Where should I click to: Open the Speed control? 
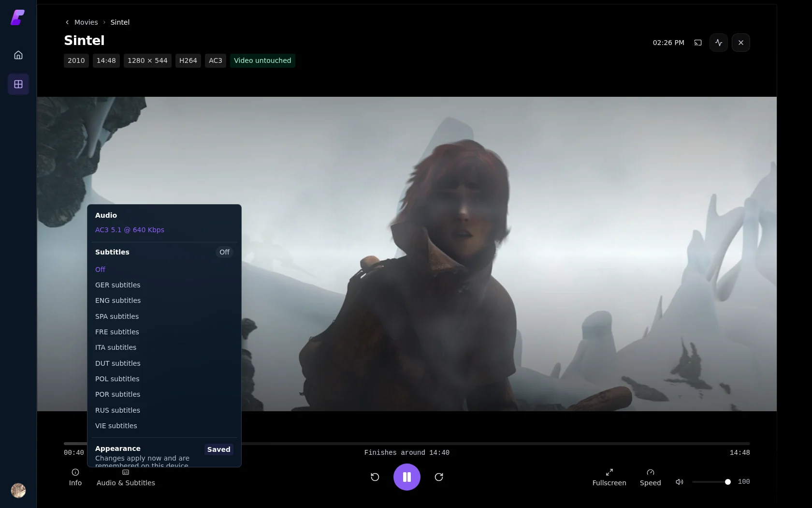pos(651,477)
